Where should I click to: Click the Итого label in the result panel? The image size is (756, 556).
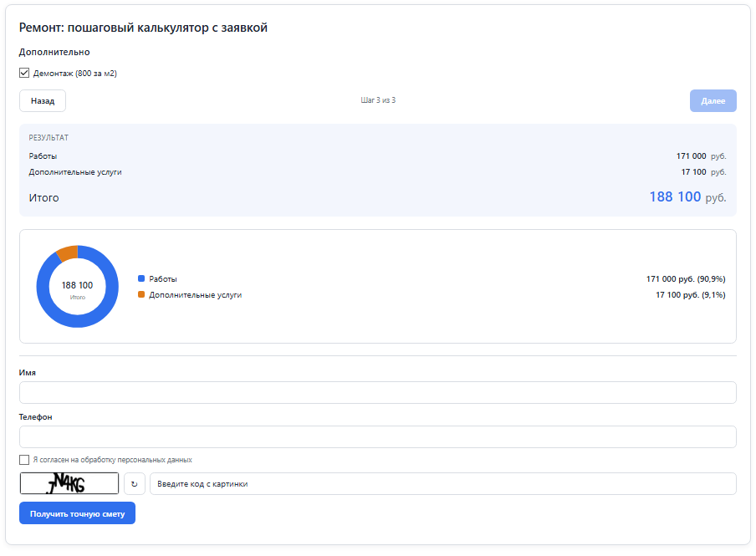point(43,197)
